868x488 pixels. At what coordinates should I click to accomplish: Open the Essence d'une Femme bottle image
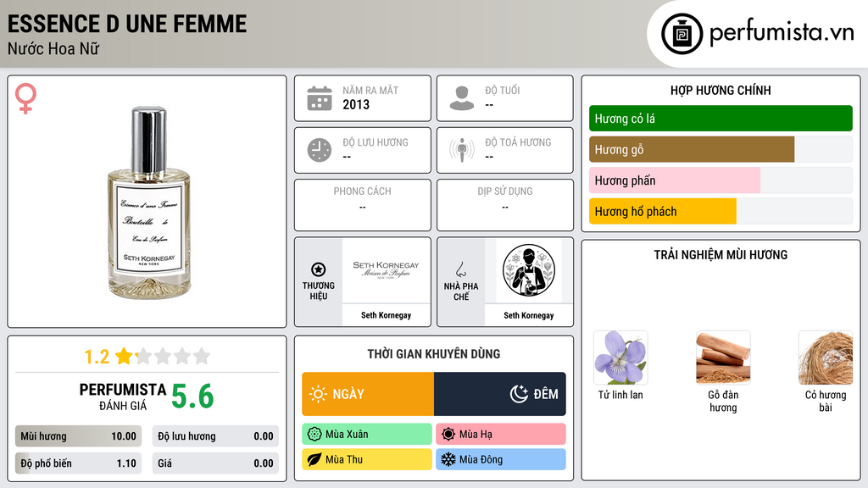(x=148, y=202)
